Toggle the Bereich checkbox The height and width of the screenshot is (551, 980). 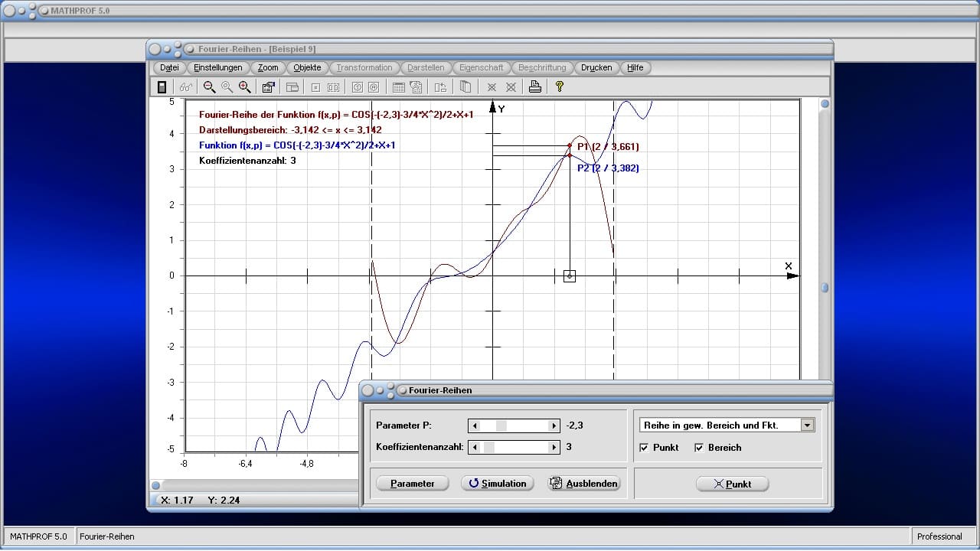point(699,448)
